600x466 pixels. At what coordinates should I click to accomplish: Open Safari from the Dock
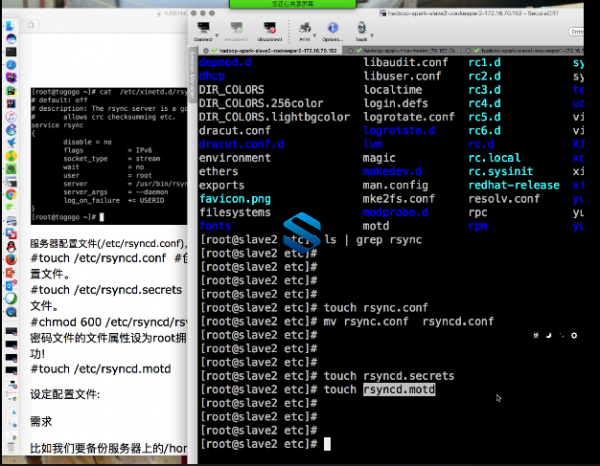(x=11, y=65)
